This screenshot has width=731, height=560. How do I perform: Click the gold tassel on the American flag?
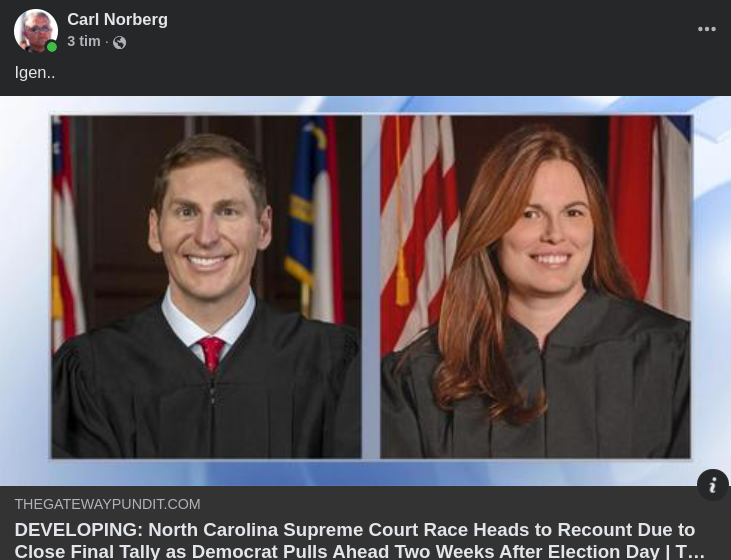coord(402,282)
